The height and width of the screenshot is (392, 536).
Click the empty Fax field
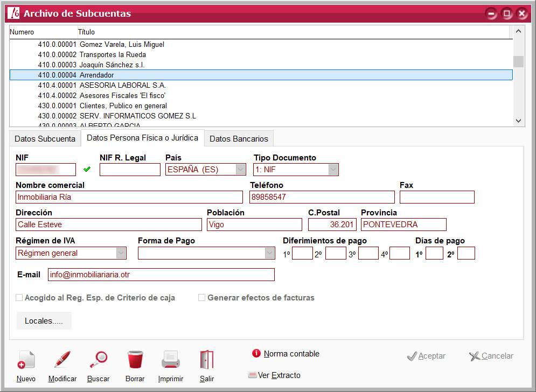(x=437, y=197)
